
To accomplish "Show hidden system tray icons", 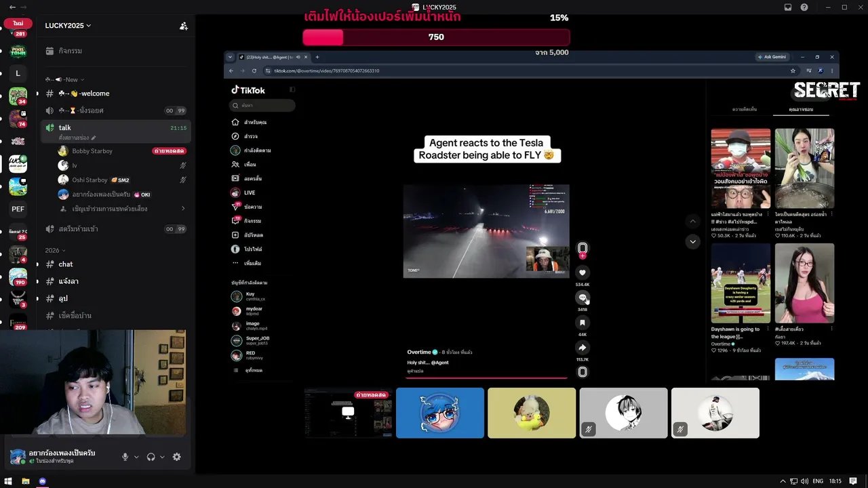I will 783,481.
